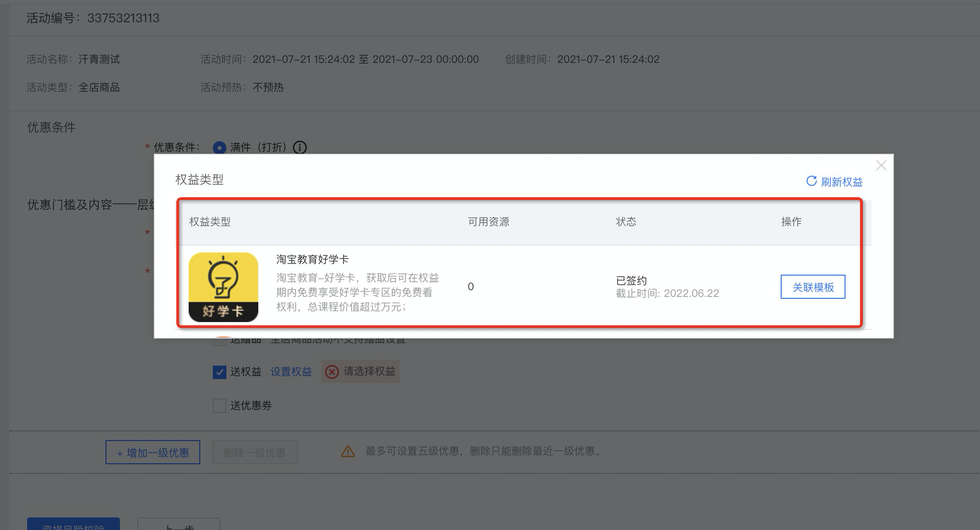Toggle the 送赠品 checkbox
Screen dimensions: 980x530
pos(220,341)
